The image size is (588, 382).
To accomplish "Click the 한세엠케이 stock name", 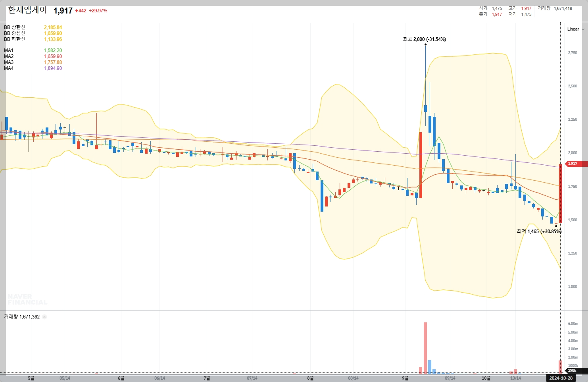I will (27, 10).
